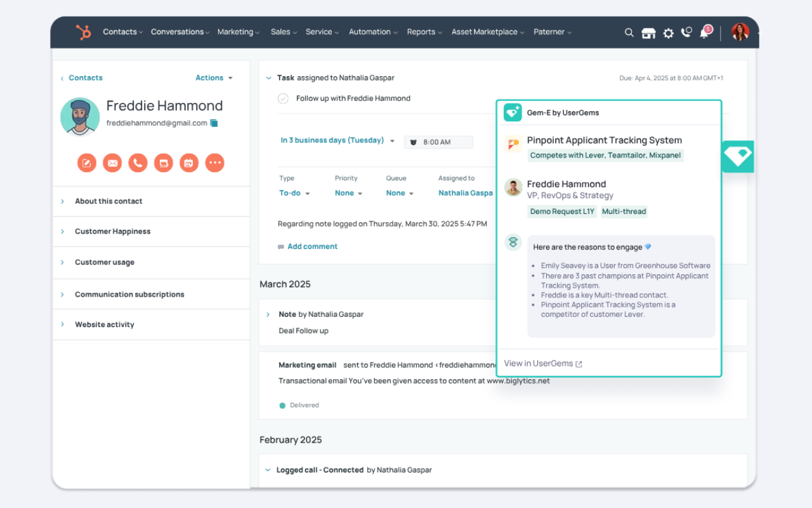
Task: Click the VP, RevOps & Strategy title
Action: [570, 196]
